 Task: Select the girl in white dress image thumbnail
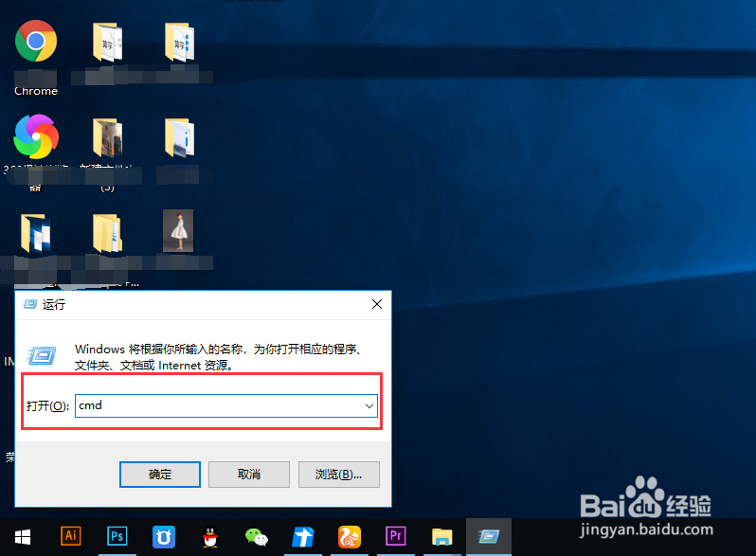(178, 230)
